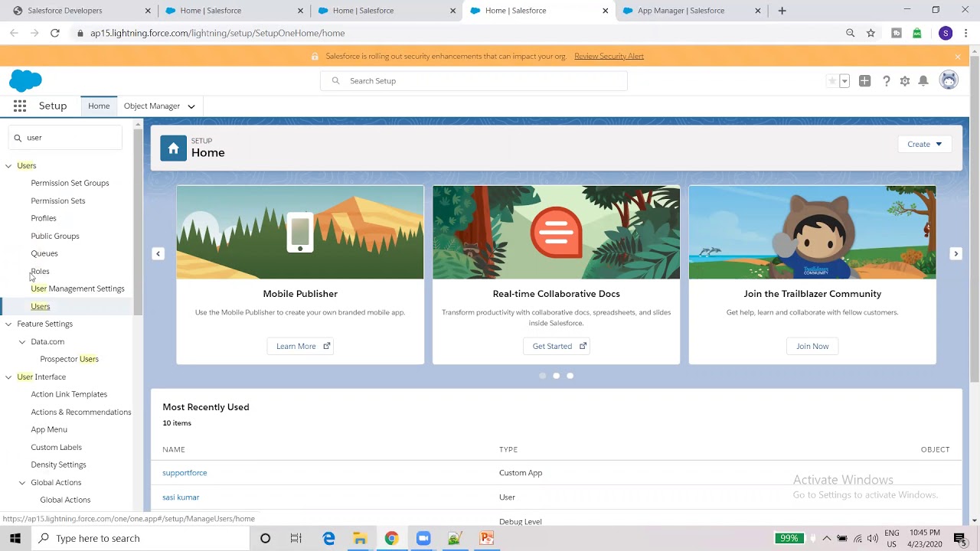Go back in browser history
The width and height of the screenshot is (980, 551).
14,33
